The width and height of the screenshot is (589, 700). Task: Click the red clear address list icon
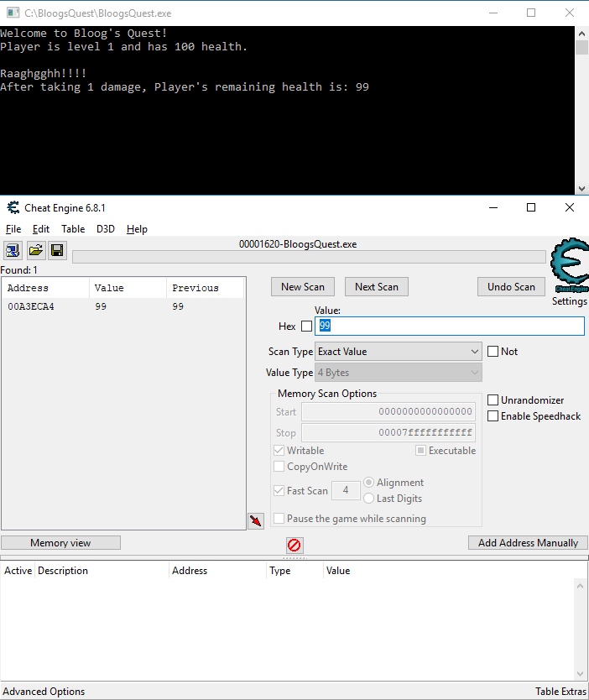[x=294, y=545]
